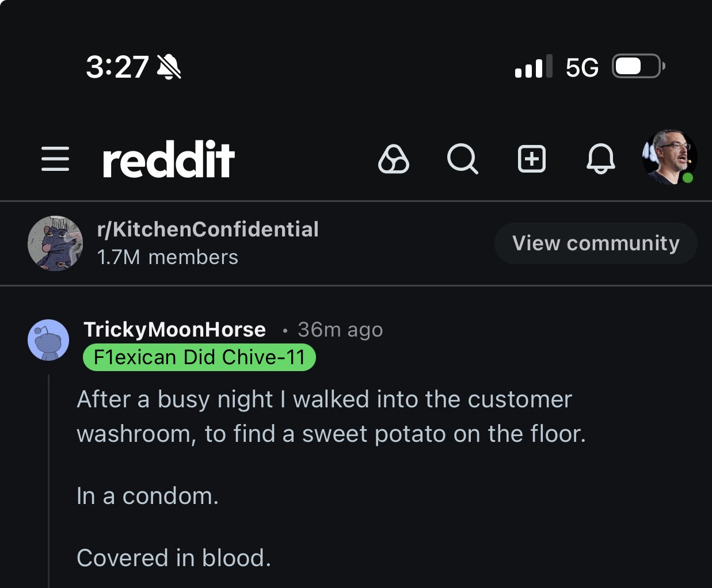
Task: Create a post with the plus icon
Action: point(531,159)
